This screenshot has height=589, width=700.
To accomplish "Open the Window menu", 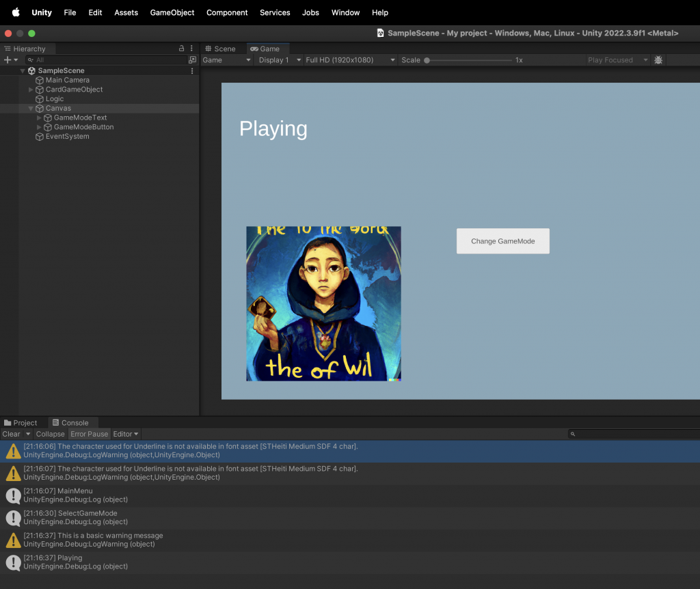I will (345, 12).
